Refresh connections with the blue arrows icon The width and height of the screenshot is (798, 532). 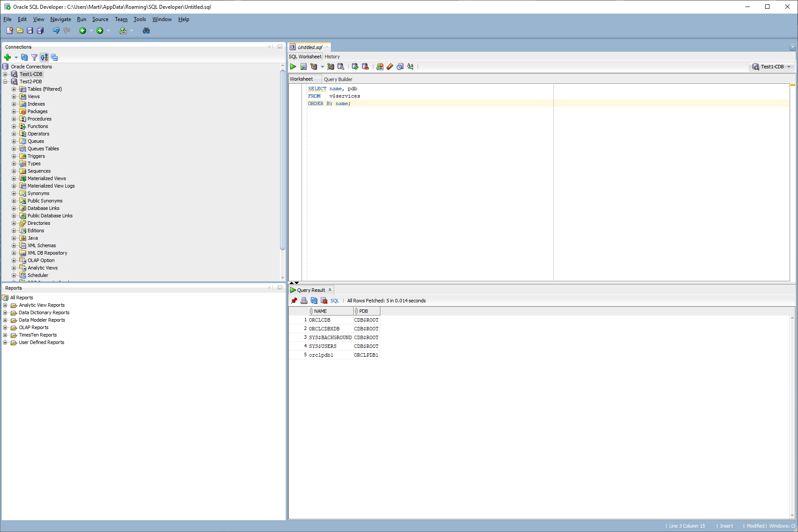click(25, 57)
